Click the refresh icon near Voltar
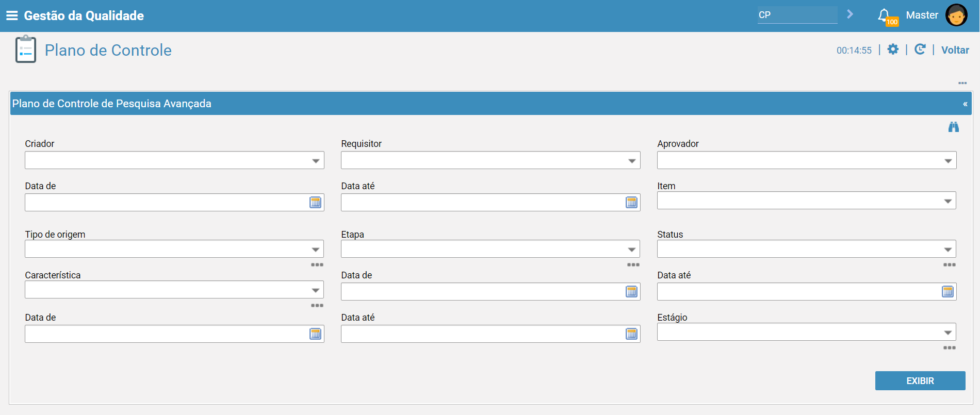 point(920,49)
